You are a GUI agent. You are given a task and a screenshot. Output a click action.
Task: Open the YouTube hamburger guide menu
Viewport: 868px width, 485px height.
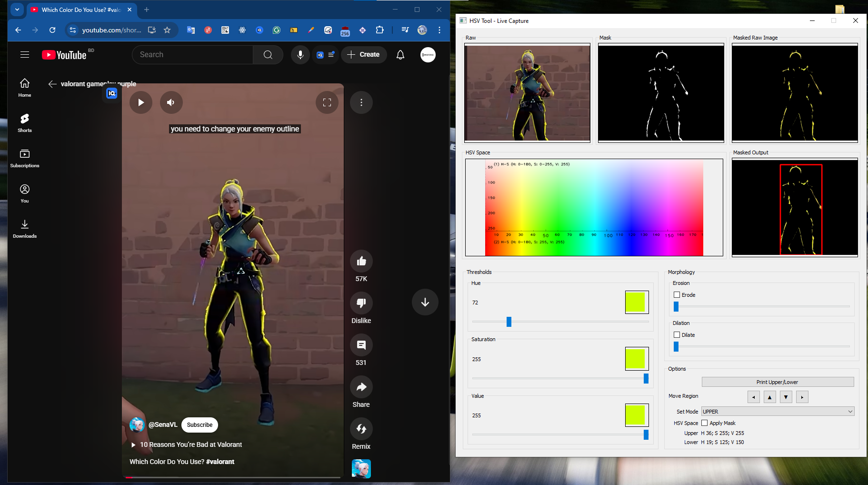[25, 55]
